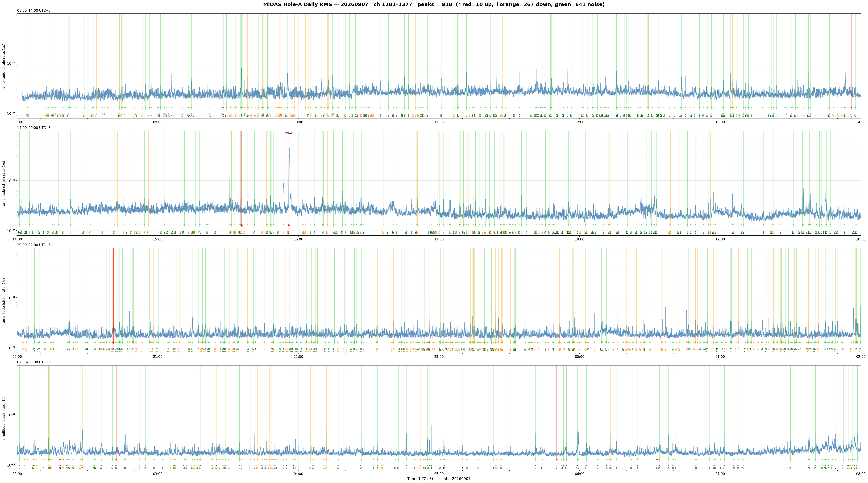The height and width of the screenshot is (483, 868).
Task: Click the '14:00–20:00 UTC+8' panel title
Action: coord(34,128)
